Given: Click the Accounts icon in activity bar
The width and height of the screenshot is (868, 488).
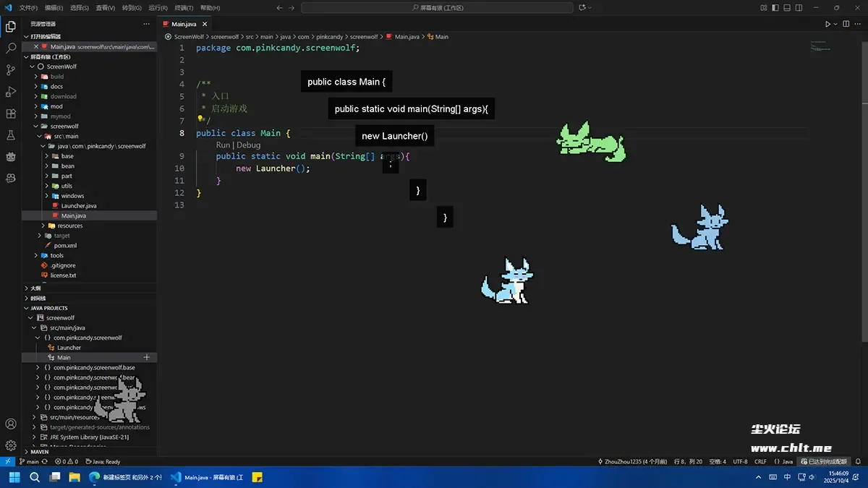Looking at the screenshot, I should pos(11,424).
